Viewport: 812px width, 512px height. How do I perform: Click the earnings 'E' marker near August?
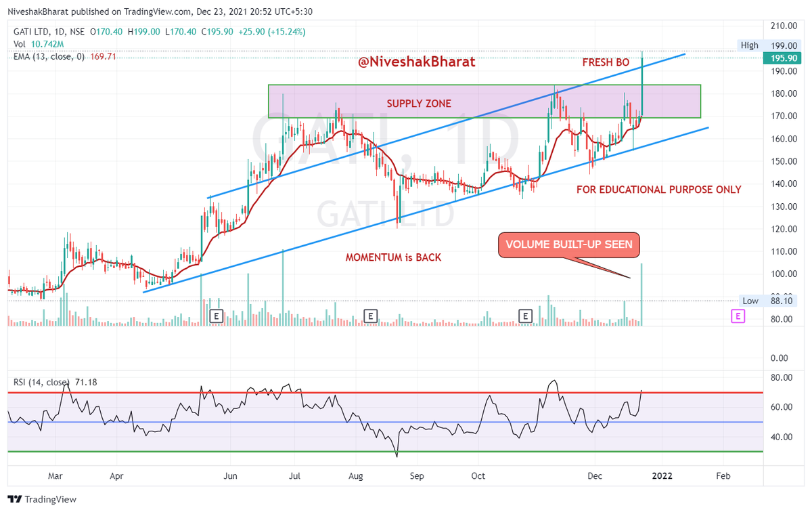370,316
